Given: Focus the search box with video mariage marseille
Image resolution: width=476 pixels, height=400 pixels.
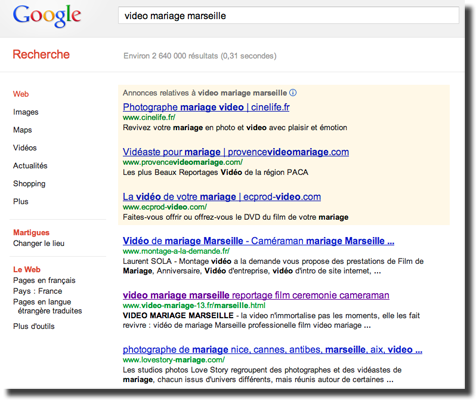Looking at the screenshot, I should (288, 16).
